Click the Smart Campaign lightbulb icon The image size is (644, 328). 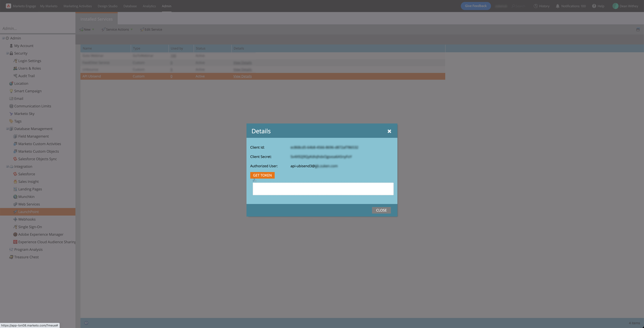11,91
